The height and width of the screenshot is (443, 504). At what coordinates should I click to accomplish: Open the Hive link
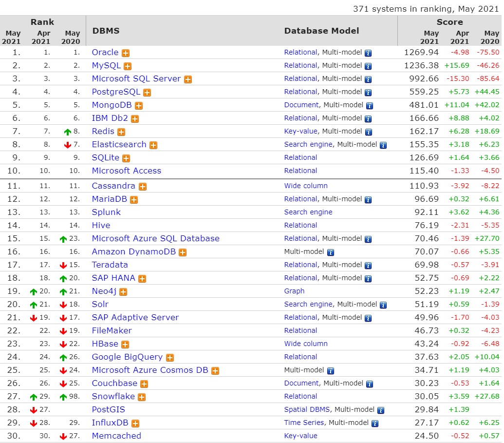[101, 226]
